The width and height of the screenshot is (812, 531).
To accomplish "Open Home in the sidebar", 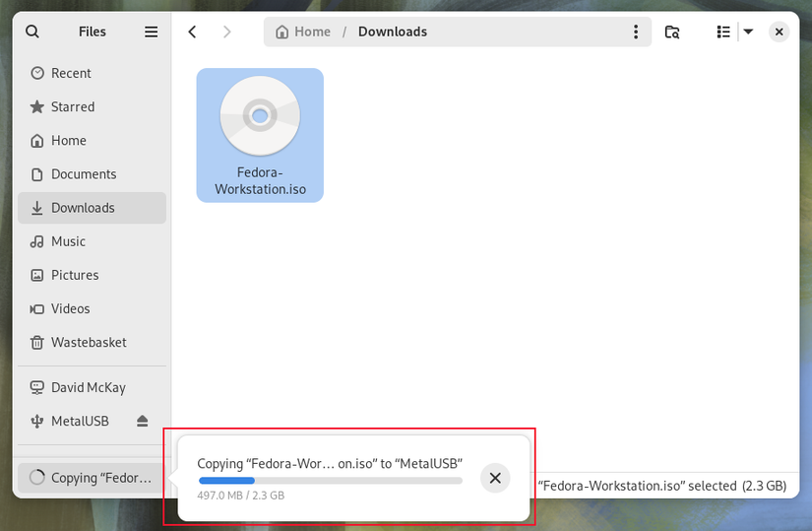I will coord(93,141).
